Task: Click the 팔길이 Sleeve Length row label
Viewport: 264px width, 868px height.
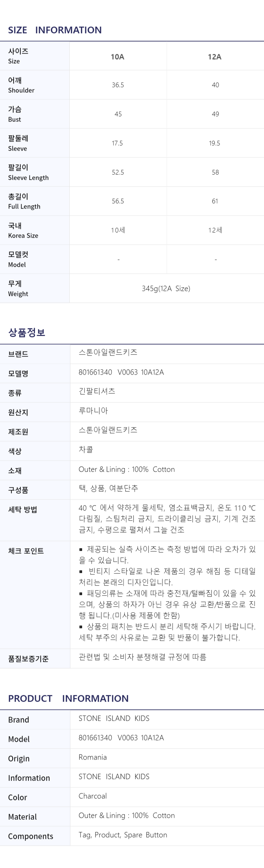Action: coord(28,172)
